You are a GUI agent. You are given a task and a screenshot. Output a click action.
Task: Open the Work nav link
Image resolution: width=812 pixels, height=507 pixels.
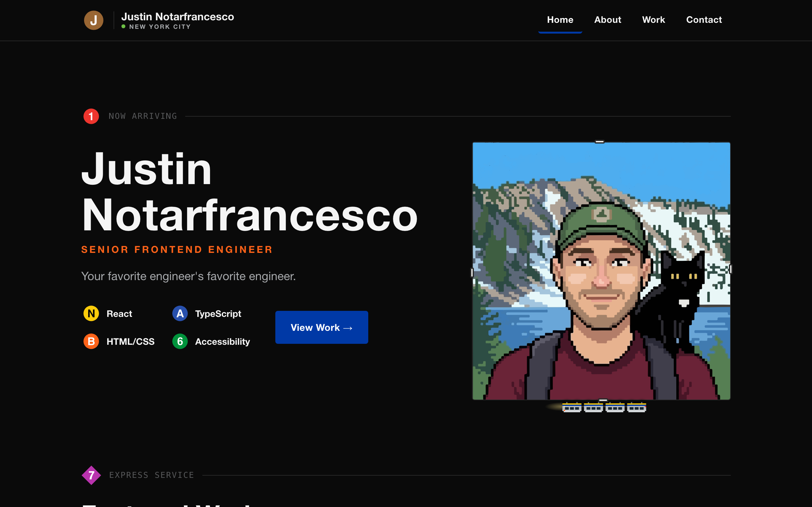(653, 20)
